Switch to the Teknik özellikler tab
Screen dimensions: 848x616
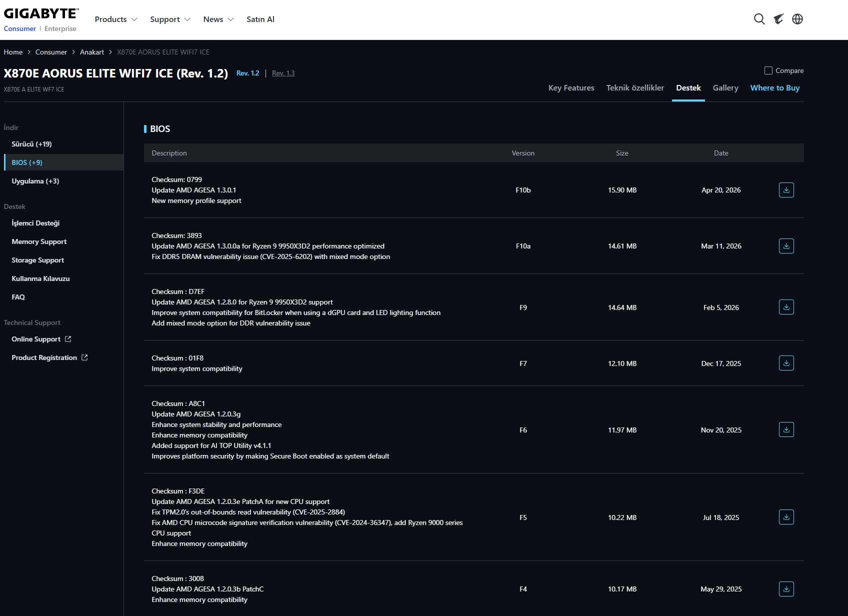click(635, 88)
